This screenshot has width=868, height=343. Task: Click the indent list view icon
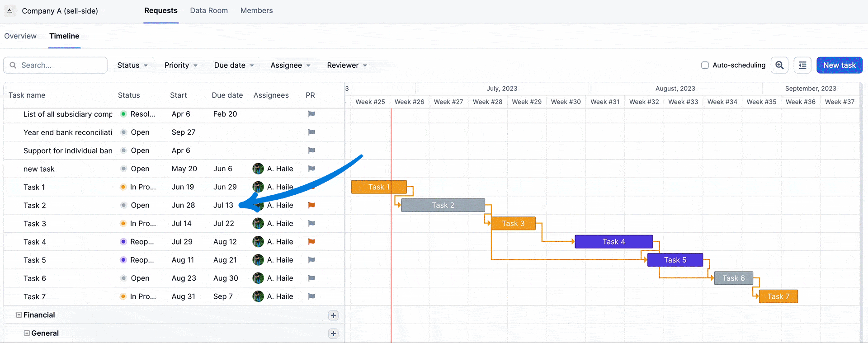tap(802, 65)
